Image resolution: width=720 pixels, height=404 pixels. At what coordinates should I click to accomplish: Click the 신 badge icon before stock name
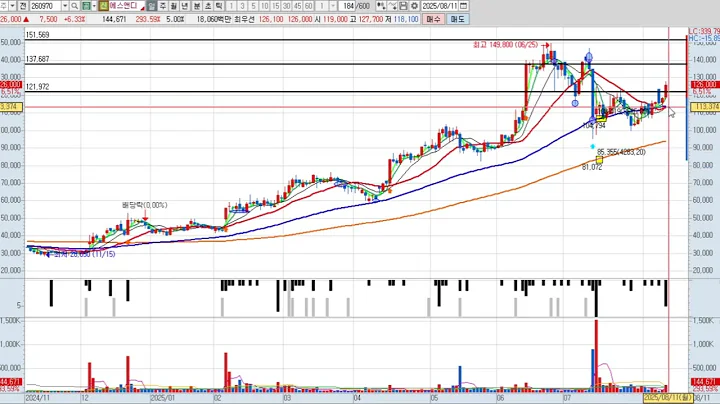point(103,6)
